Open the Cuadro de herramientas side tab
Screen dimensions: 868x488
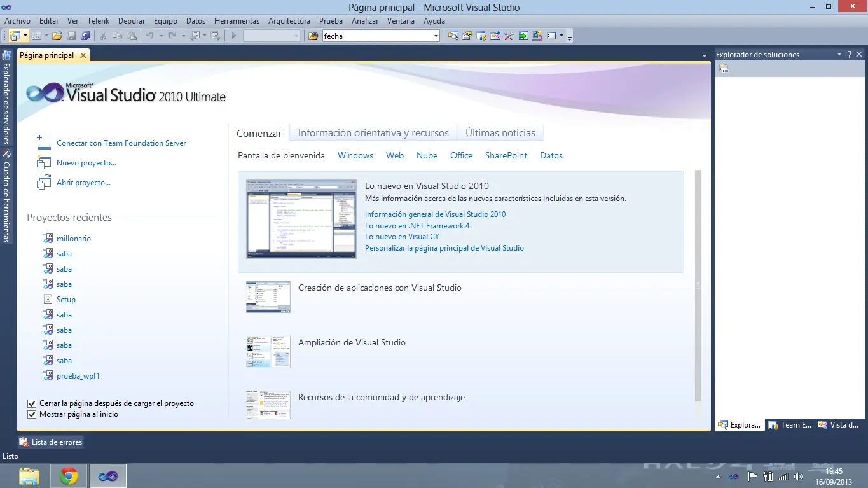pyautogui.click(x=6, y=196)
